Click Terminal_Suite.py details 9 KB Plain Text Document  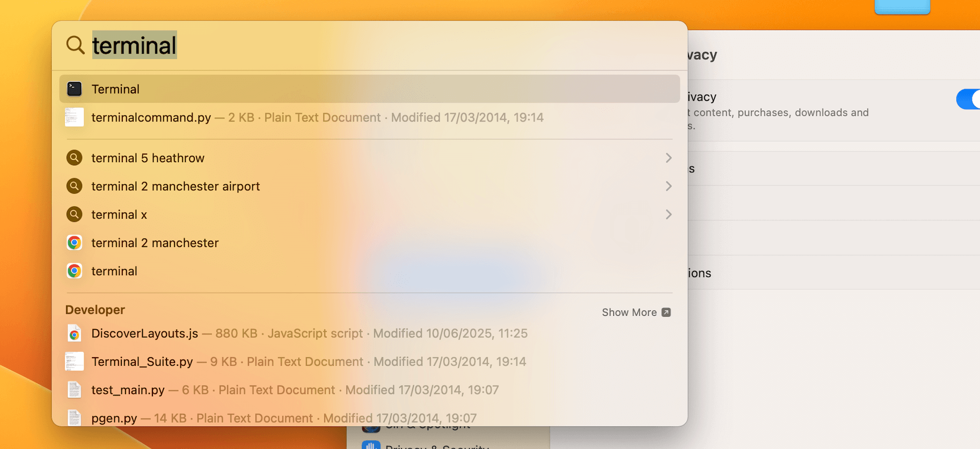point(287,362)
